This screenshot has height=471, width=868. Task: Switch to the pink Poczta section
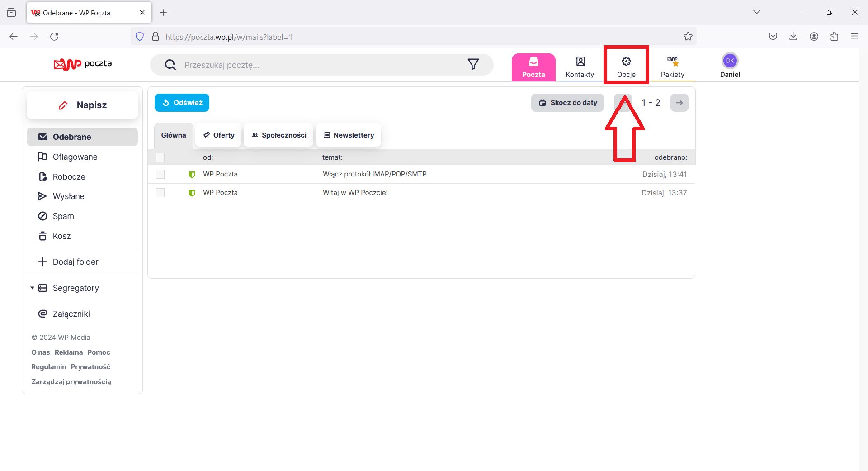533,67
